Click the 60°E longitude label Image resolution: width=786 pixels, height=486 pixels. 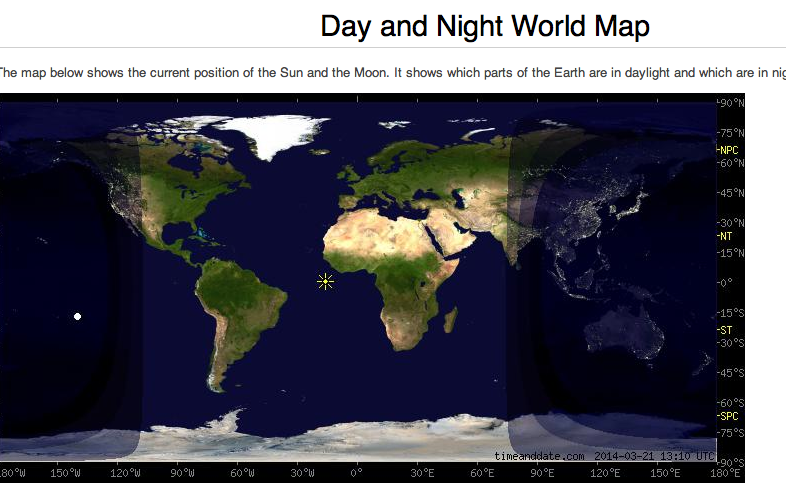click(481, 473)
